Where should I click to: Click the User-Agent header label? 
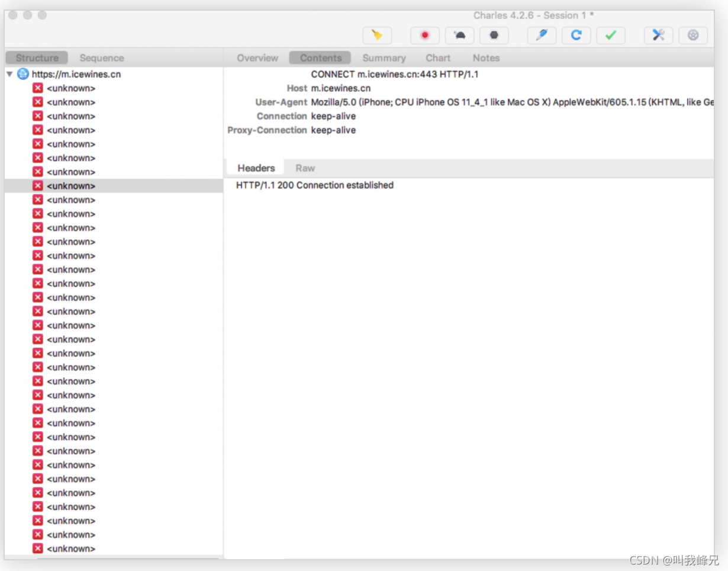[281, 102]
